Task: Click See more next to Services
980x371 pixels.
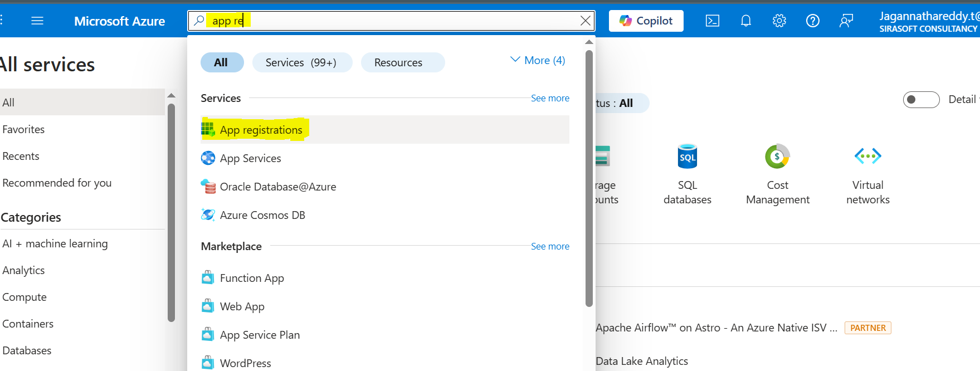Action: coord(550,98)
